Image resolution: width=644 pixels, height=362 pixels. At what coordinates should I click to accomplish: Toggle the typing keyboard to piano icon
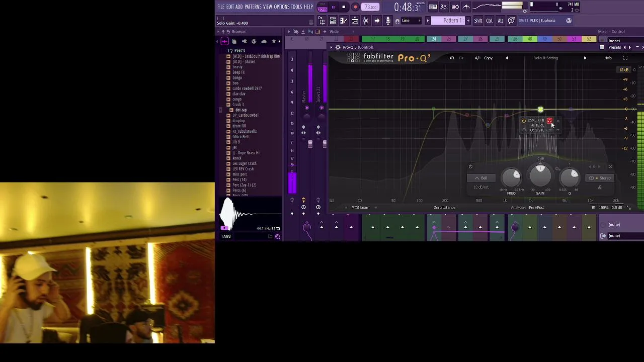click(433, 7)
